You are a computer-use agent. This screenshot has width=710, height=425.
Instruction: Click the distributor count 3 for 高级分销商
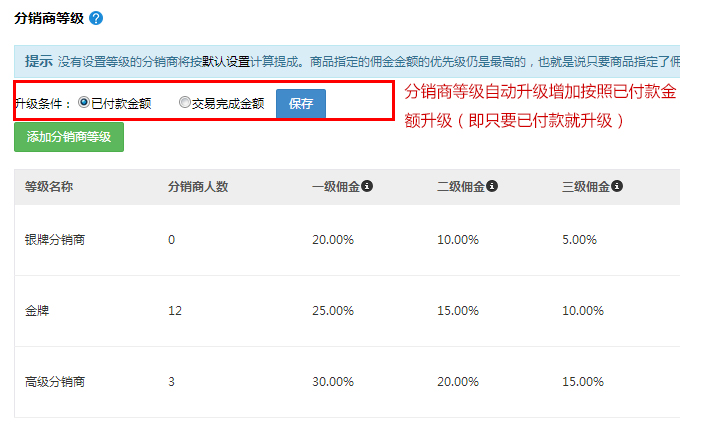tap(172, 382)
